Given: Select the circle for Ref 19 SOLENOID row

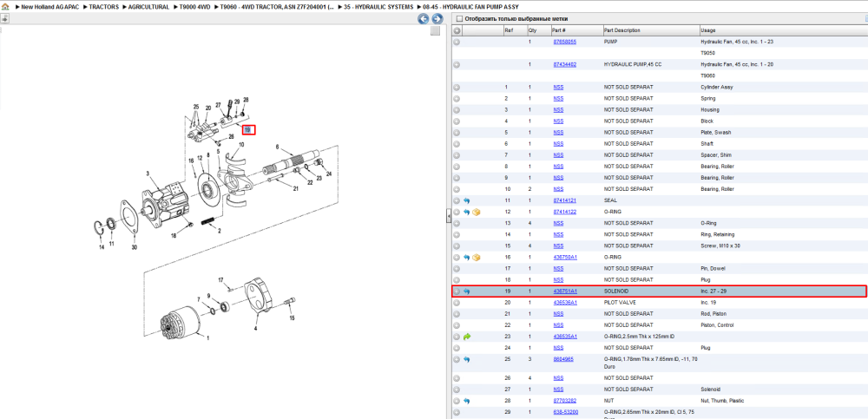Looking at the screenshot, I should coord(457,291).
